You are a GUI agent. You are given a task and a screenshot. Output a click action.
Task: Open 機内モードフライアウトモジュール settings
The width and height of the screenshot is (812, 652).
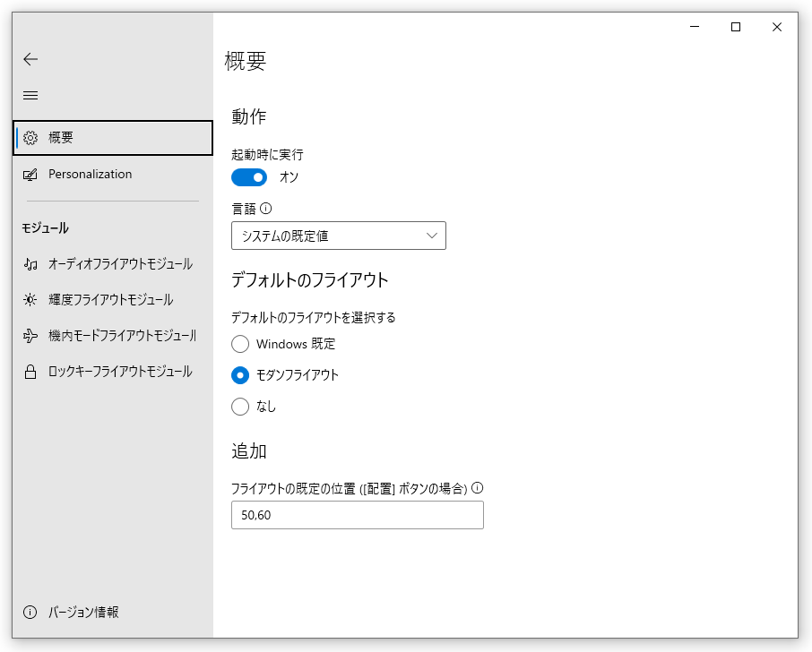113,336
